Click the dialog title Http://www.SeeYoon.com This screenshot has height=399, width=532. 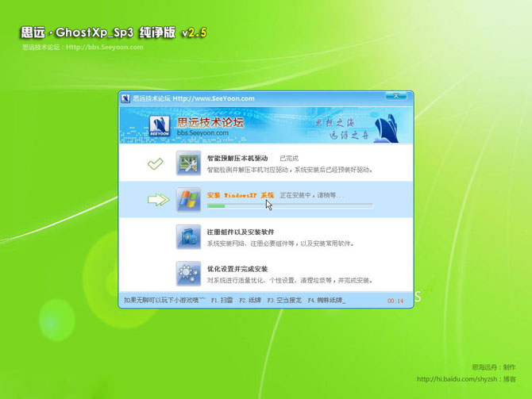click(x=214, y=98)
